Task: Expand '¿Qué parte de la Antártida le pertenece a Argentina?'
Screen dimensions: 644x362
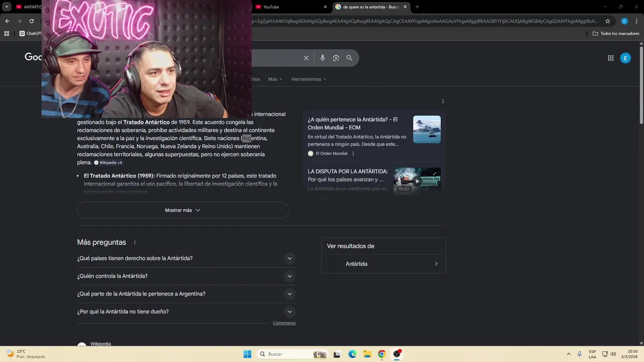Action: coord(186,294)
